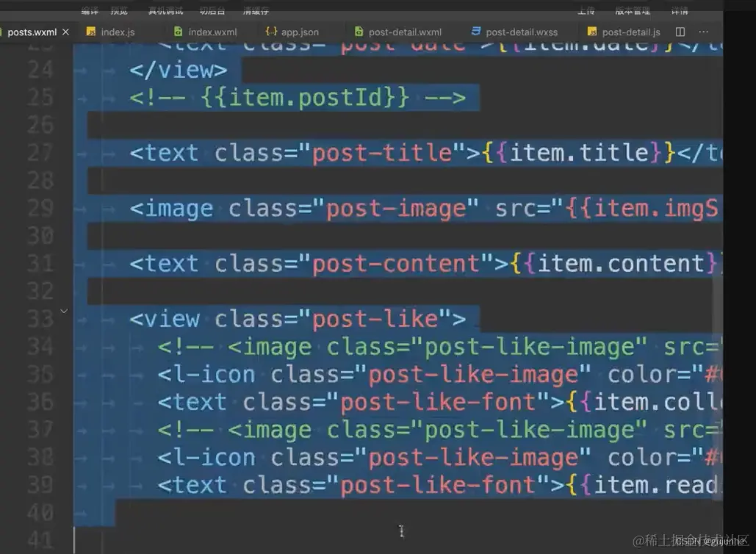Click line number 29 in the gutter
The height and width of the screenshot is (554, 756).
[x=40, y=208]
